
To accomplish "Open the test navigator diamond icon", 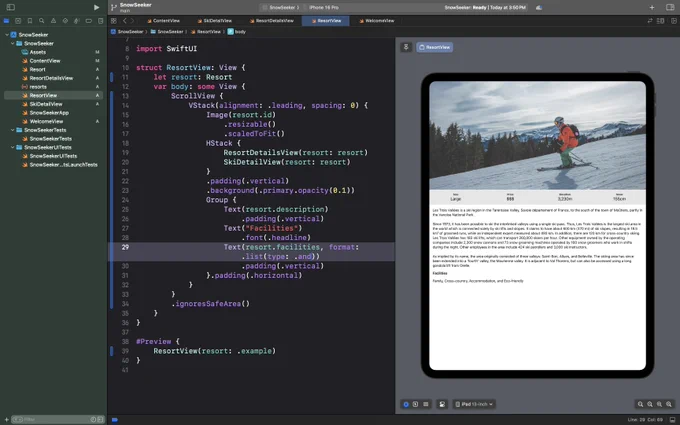I will coord(65,20).
